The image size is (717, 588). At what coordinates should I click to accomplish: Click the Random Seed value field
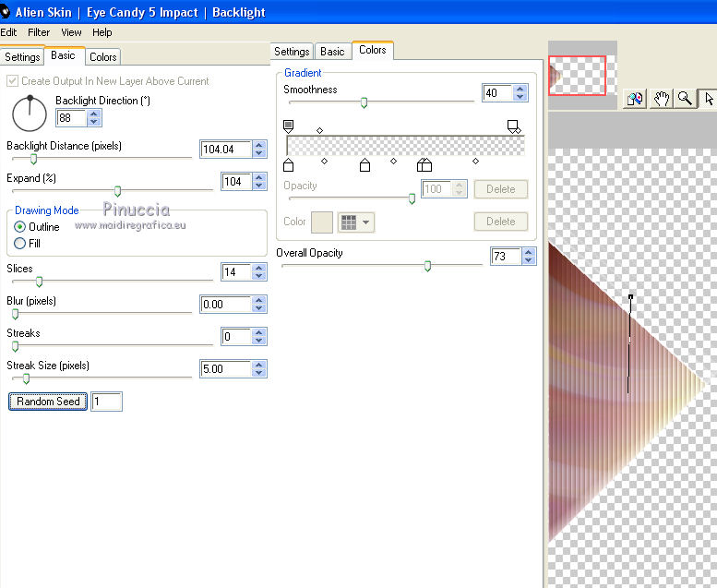tap(106, 402)
